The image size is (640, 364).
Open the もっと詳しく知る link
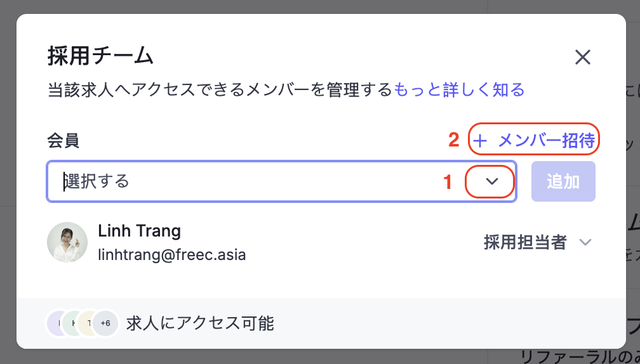pyautogui.click(x=459, y=89)
